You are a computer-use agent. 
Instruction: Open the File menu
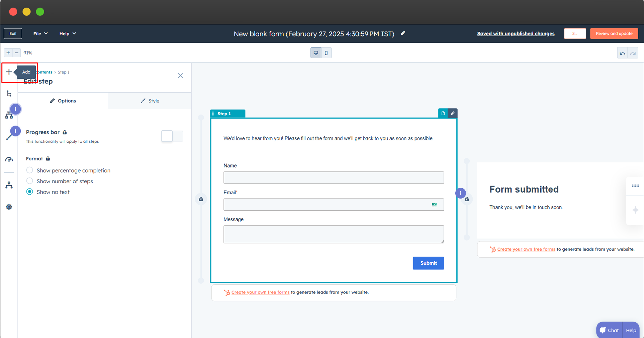(x=40, y=33)
